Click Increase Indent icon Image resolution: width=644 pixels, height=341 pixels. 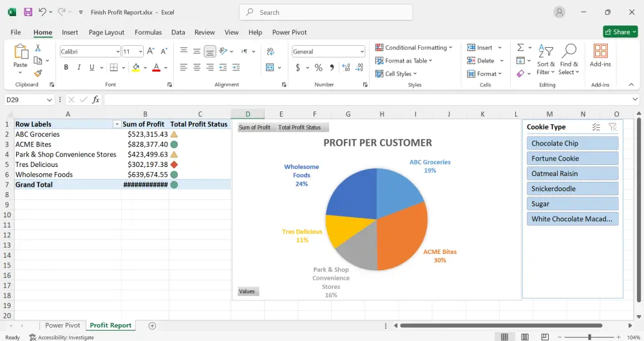coord(236,67)
